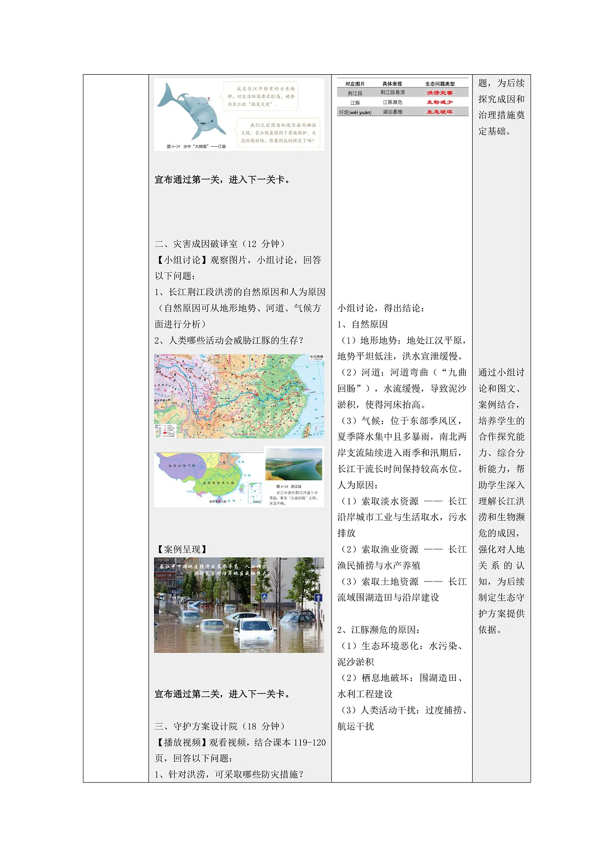The width and height of the screenshot is (614, 868).
Task: Click right-column line 题，为后续
Action: [501, 83]
